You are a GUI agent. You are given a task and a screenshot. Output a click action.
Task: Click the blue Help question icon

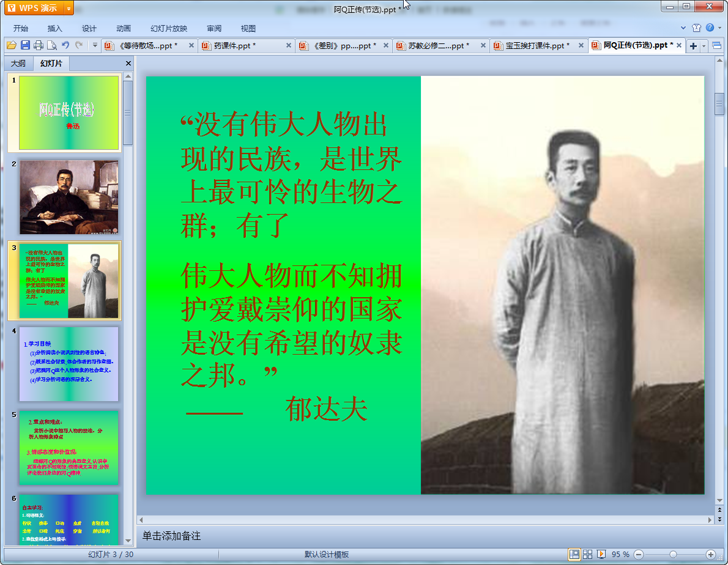[x=710, y=28]
